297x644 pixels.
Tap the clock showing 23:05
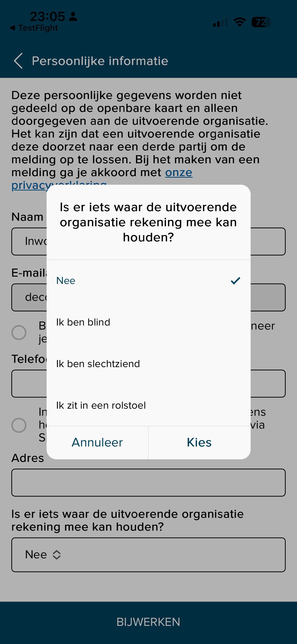point(47,16)
